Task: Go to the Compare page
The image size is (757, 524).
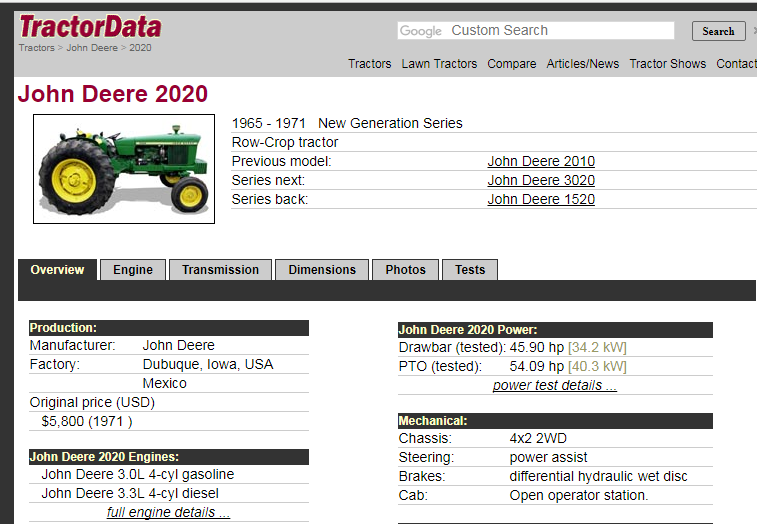Action: click(511, 64)
